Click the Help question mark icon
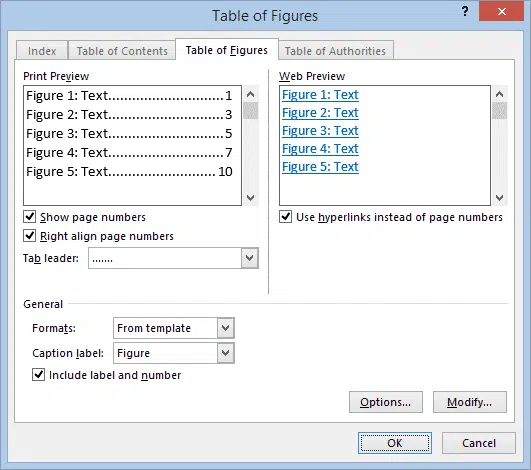Screen dimensions: 531x470 tap(465, 12)
